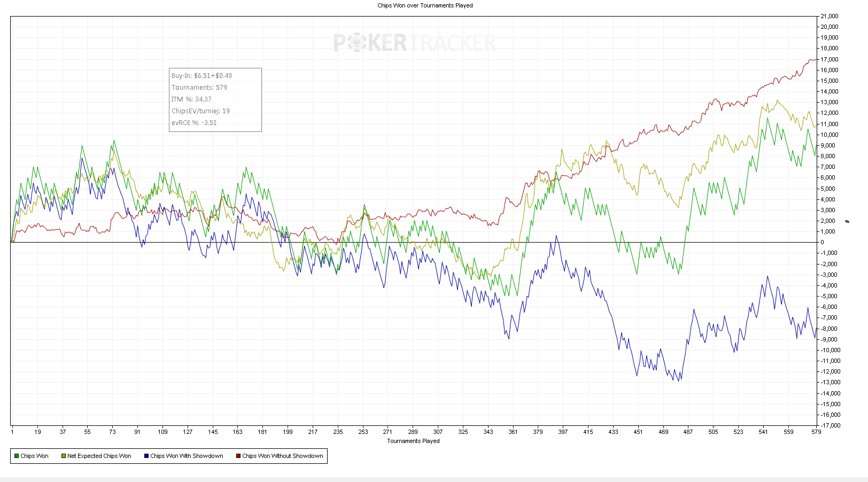Click the x-axis tick label "579"
Image resolution: width=868 pixels, height=482 pixels.
816,432
